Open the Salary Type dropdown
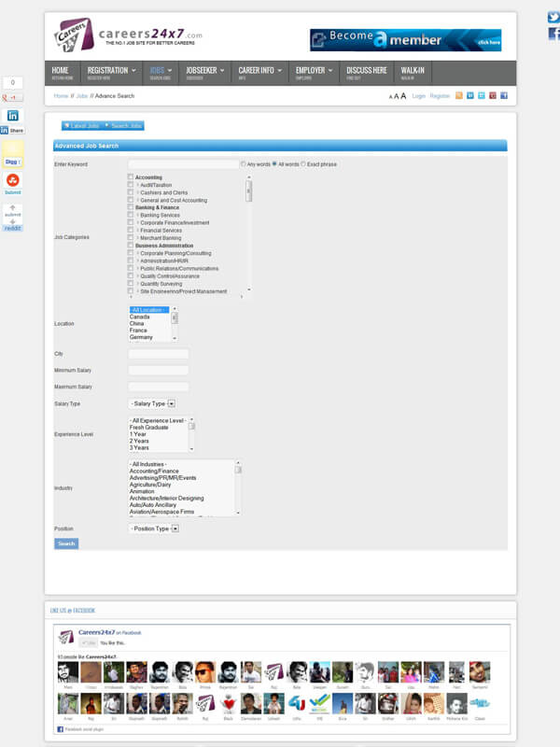This screenshot has height=747, width=560. tap(152, 403)
